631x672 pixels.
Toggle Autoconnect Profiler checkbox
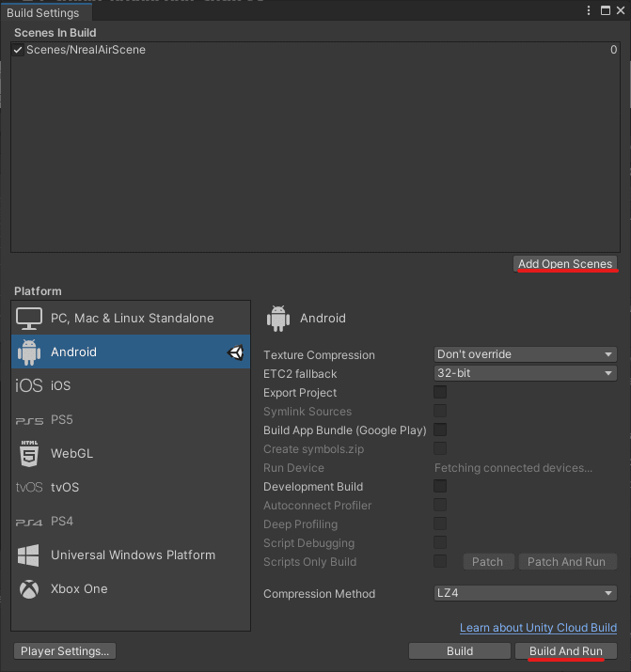click(x=440, y=506)
